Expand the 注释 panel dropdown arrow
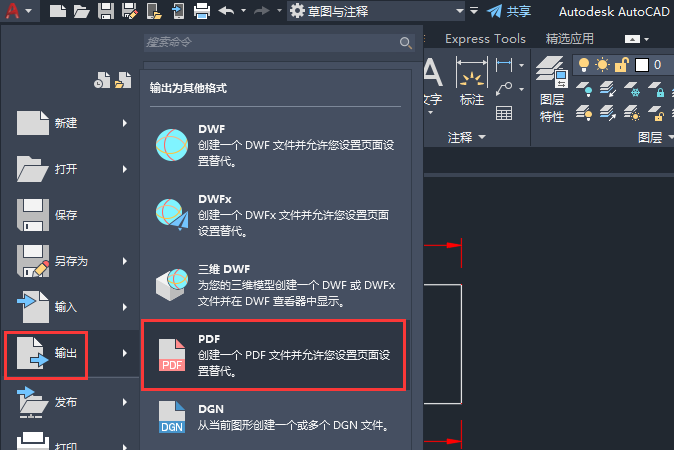The width and height of the screenshot is (674, 450). coord(482,137)
